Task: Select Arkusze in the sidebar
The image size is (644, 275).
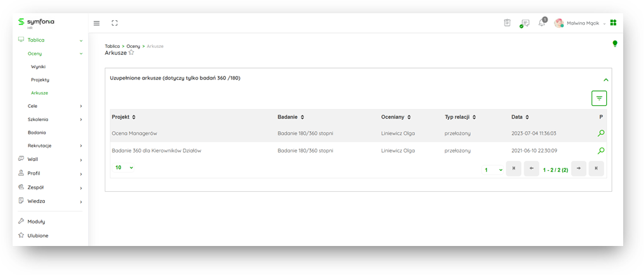Action: coord(40,93)
